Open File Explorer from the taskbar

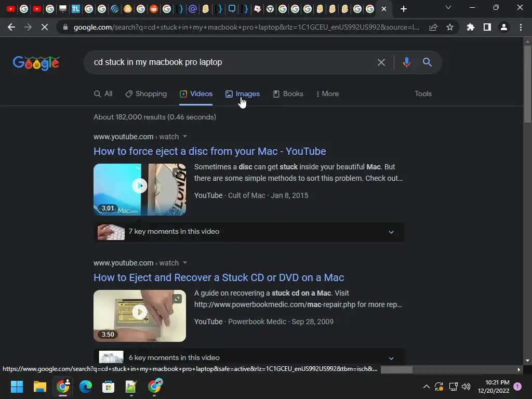click(x=39, y=387)
